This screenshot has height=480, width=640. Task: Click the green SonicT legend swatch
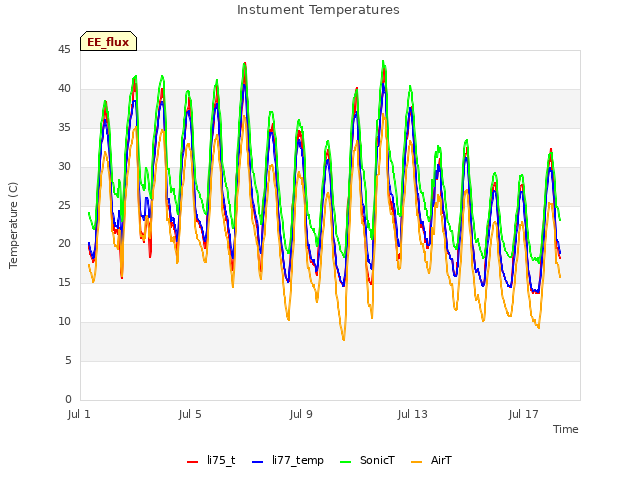coord(345,462)
